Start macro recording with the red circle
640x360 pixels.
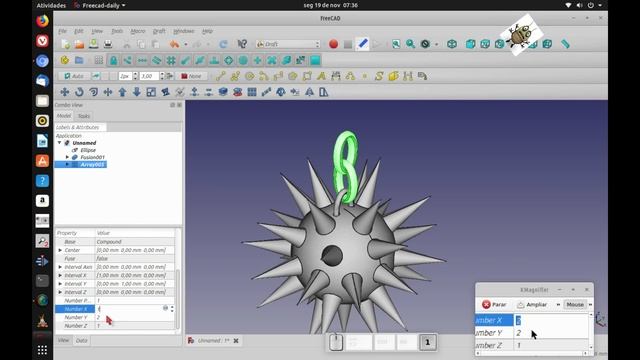click(x=333, y=44)
